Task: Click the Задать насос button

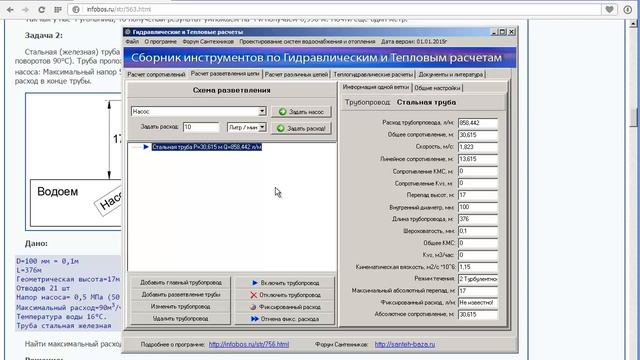Action: 301,111
